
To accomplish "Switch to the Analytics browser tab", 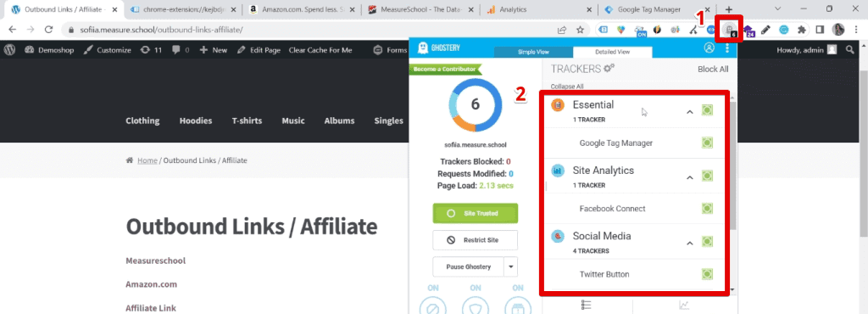I will (x=540, y=9).
